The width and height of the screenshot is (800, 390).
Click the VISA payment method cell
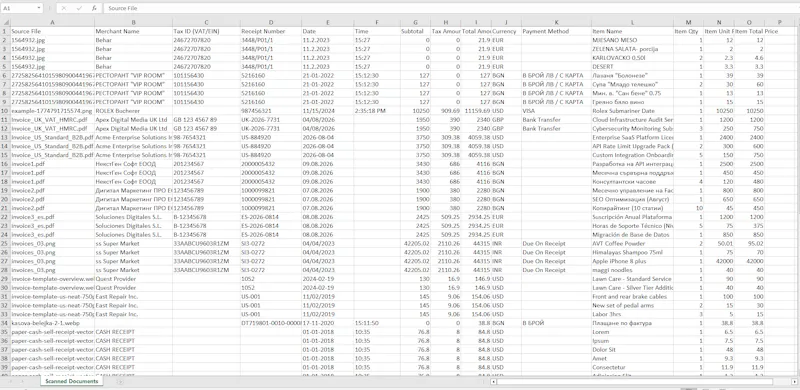[x=556, y=111]
